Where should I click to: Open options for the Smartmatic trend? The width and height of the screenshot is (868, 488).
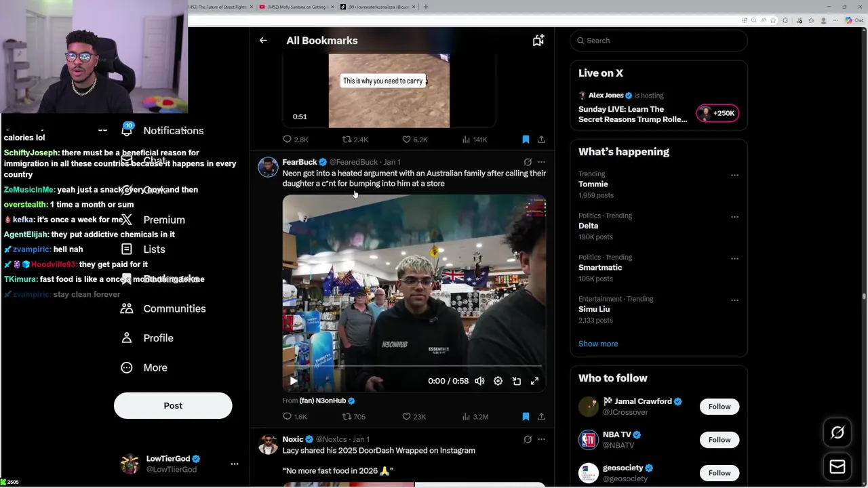coord(734,258)
